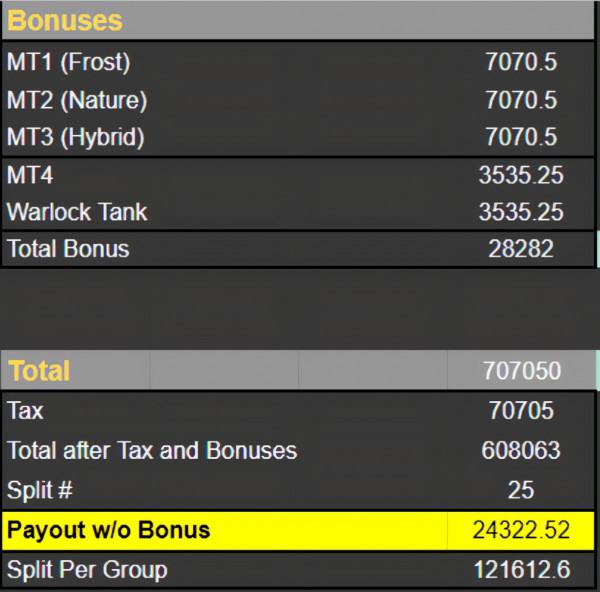Screen dimensions: 600x592
Task: Click the Total after Tax and Bonuses label
Action: (152, 450)
